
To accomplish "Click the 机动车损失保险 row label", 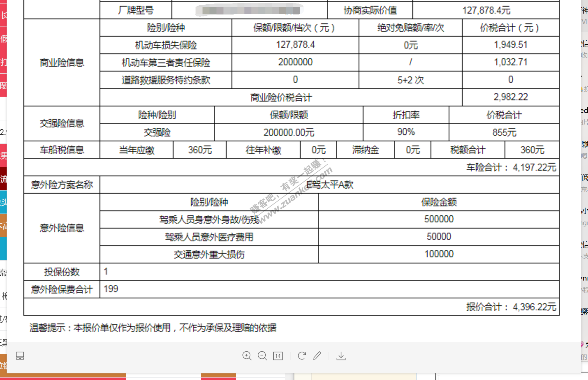I will click(x=166, y=45).
